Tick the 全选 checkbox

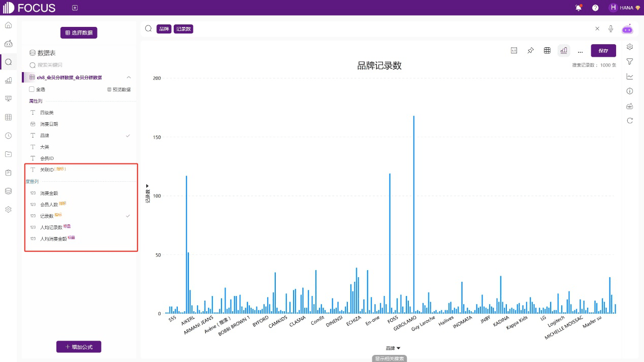point(32,89)
